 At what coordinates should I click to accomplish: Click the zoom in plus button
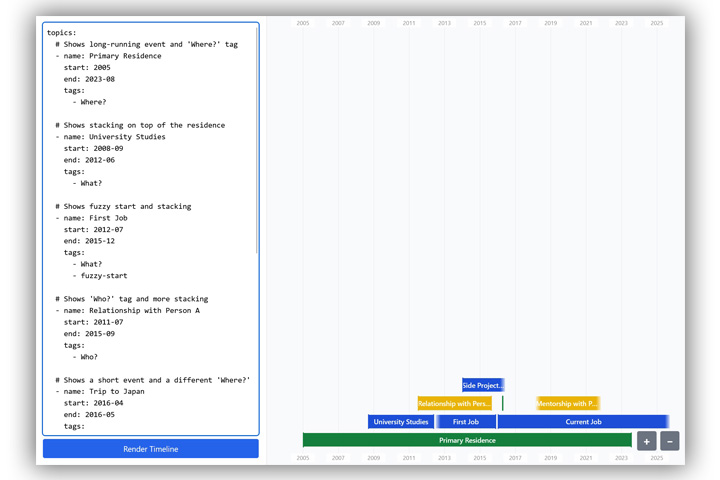pyautogui.click(x=646, y=441)
